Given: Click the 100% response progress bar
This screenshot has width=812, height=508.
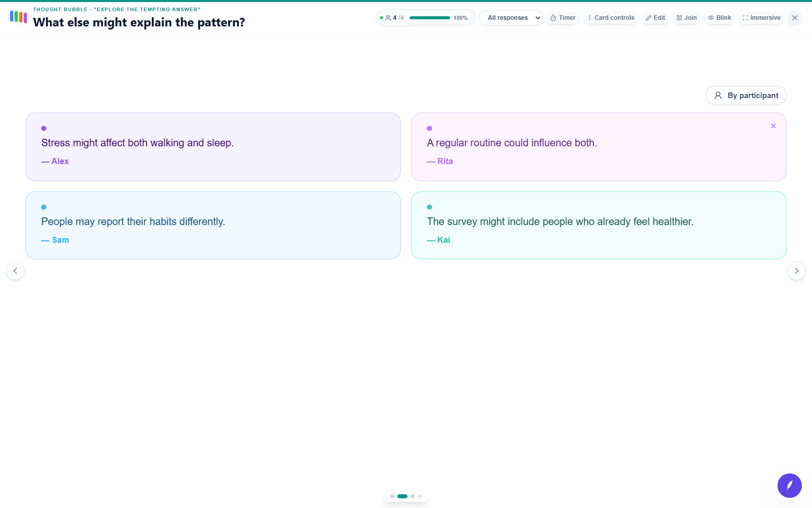Looking at the screenshot, I should 430,18.
